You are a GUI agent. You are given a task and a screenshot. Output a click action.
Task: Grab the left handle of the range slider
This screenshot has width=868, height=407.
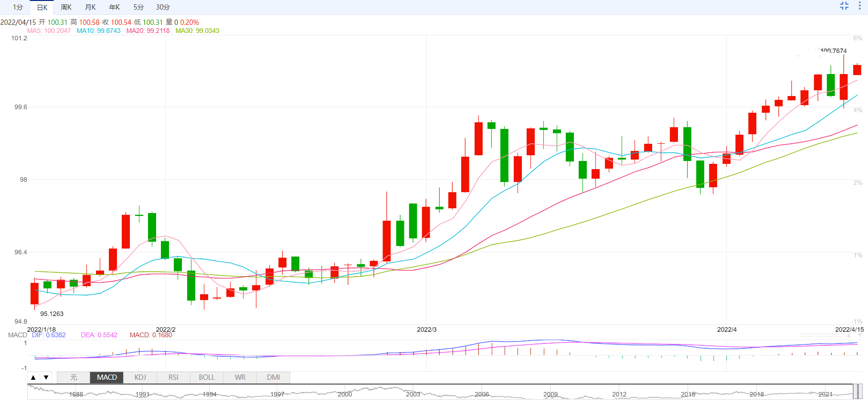[x=855, y=391]
